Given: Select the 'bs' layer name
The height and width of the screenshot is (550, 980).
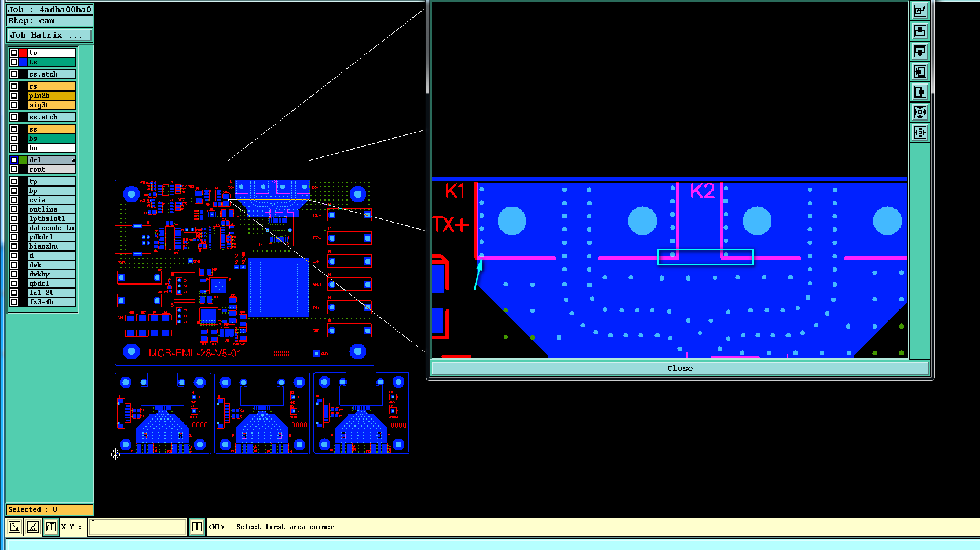Looking at the screenshot, I should point(52,139).
